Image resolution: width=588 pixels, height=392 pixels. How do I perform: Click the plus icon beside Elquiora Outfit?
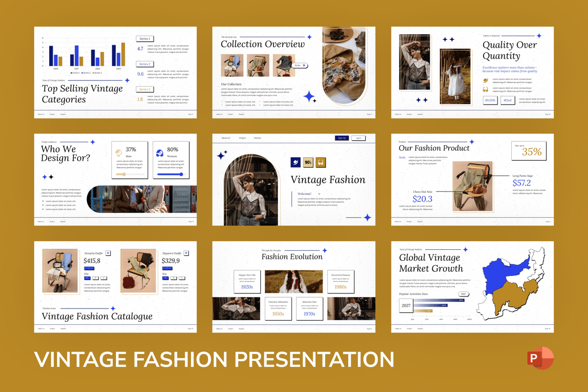(x=186, y=253)
